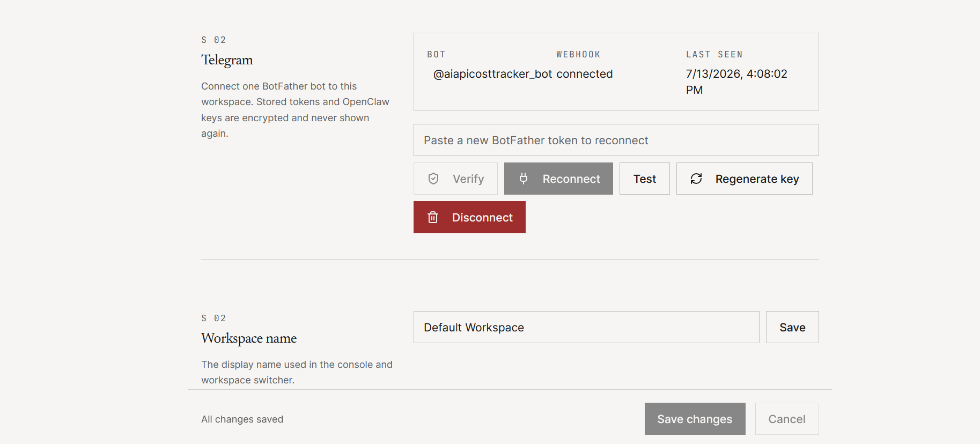980x444 pixels.
Task: Reconnect the Telegram bot
Action: [x=558, y=179]
